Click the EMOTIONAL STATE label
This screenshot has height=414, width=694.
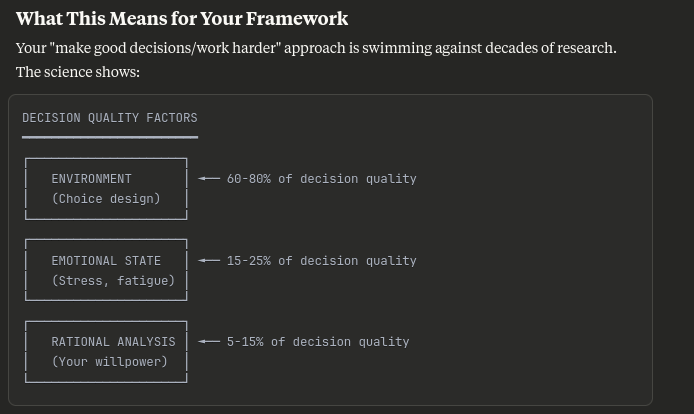pos(106,260)
